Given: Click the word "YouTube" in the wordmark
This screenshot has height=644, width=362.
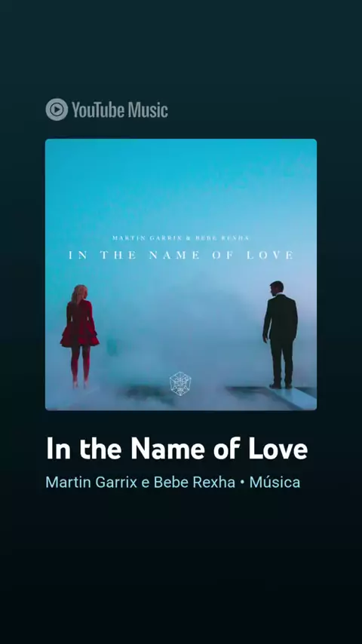Looking at the screenshot, I should pos(99,109).
